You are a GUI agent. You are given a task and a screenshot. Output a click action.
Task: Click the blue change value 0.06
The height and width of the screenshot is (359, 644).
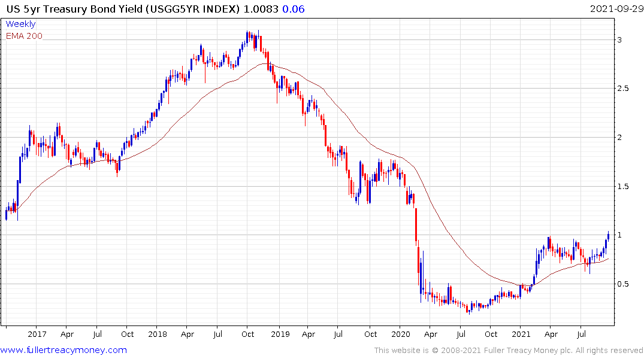(x=294, y=9)
